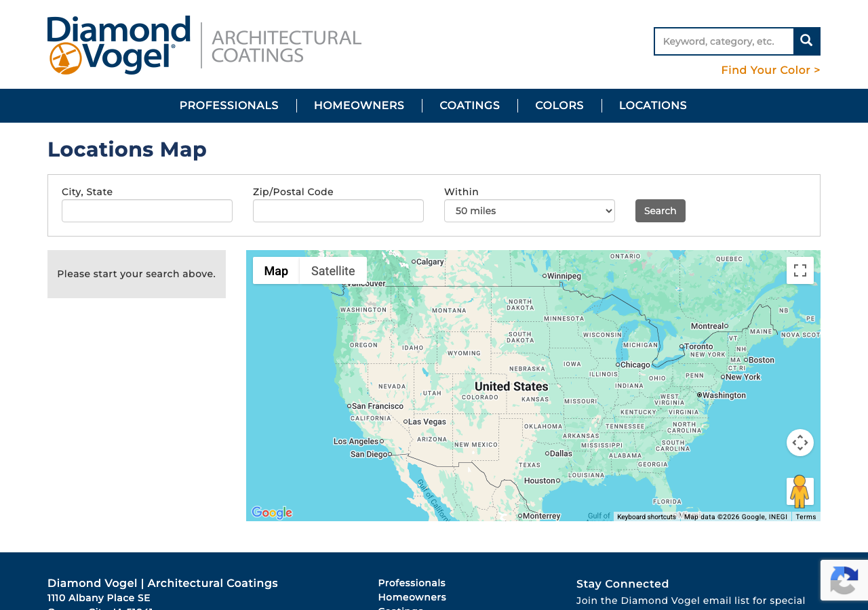
Task: Click the Locations Map heading
Action: [x=127, y=149]
